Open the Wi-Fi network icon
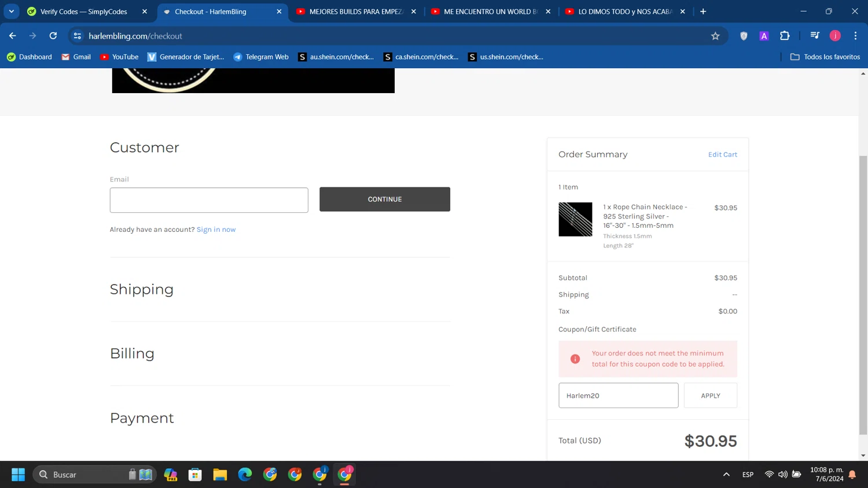This screenshot has width=868, height=488. click(x=769, y=475)
